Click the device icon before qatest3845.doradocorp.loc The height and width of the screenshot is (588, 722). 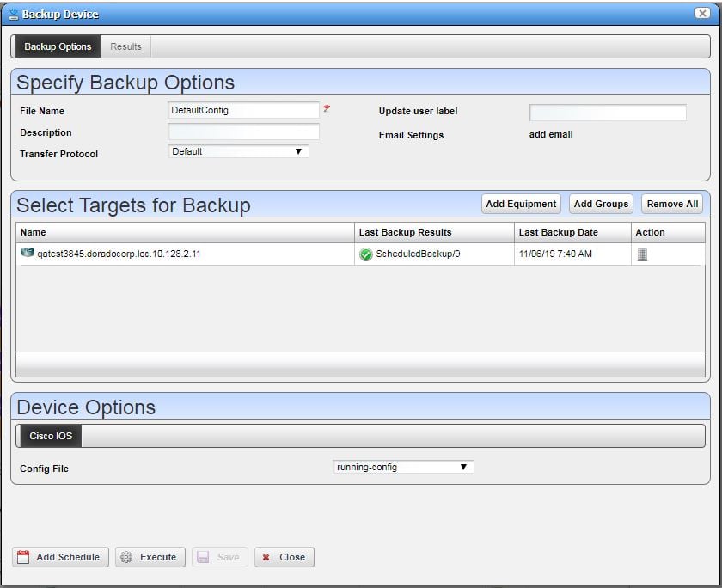[26, 254]
